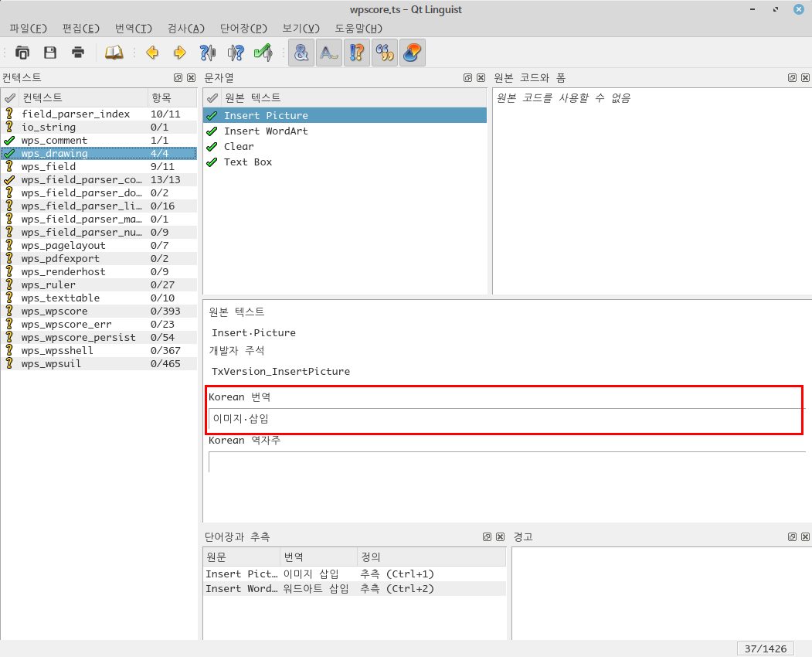812x657 pixels.
Task: Float the 컨텍스트 panel
Action: 178,78
